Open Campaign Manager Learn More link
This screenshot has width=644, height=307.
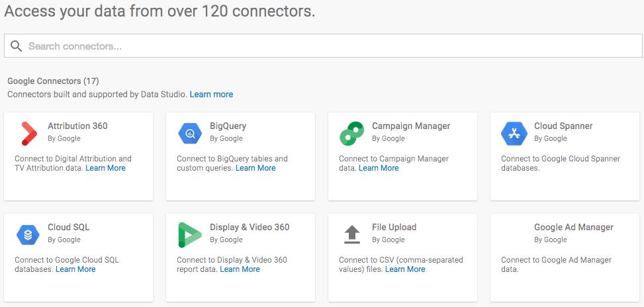tap(379, 168)
